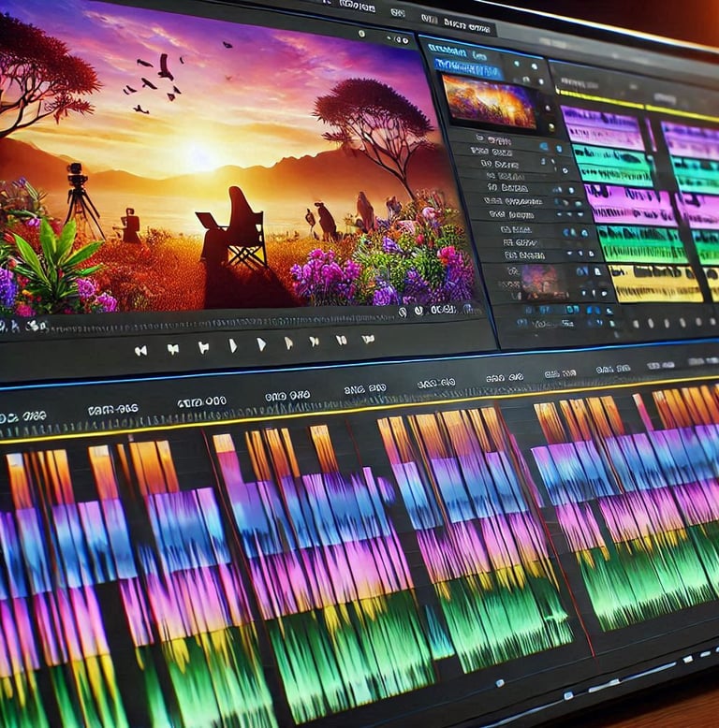Click the last button of the transport row
The height and width of the screenshot is (728, 719).
pos(368,339)
